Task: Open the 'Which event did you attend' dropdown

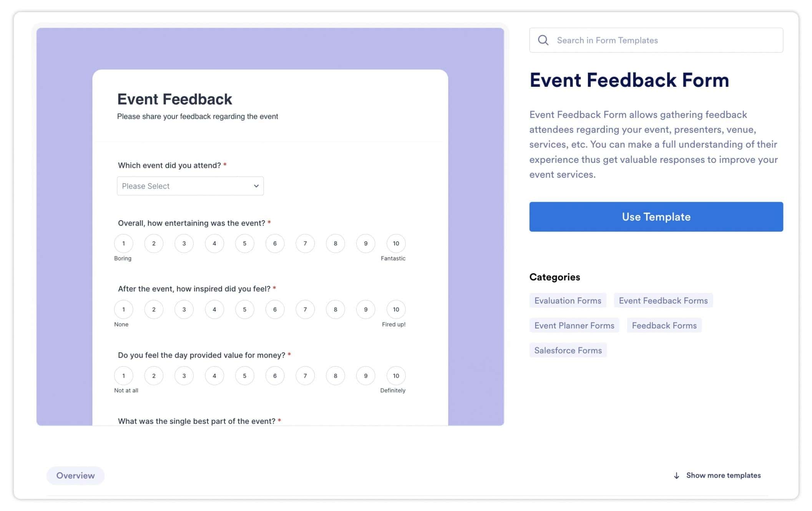Action: click(190, 186)
